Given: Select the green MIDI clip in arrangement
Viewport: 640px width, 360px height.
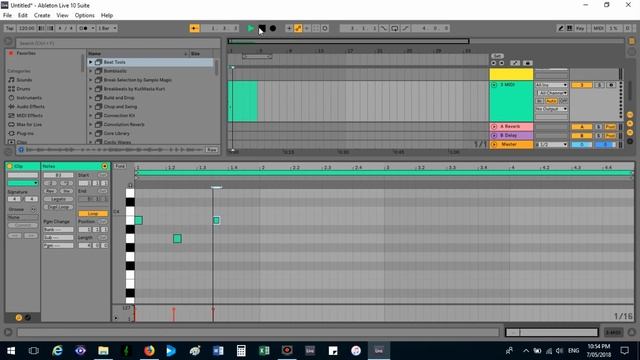Looking at the screenshot, I should [242, 101].
